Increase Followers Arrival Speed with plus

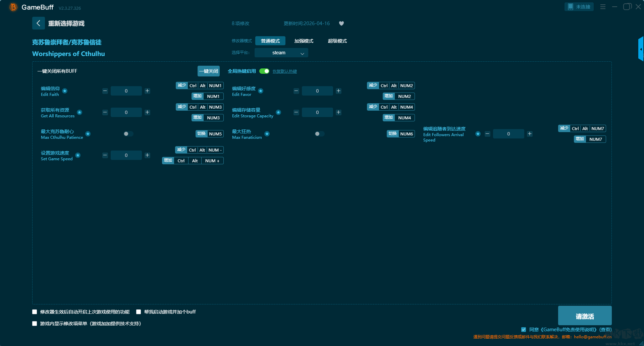(530, 134)
